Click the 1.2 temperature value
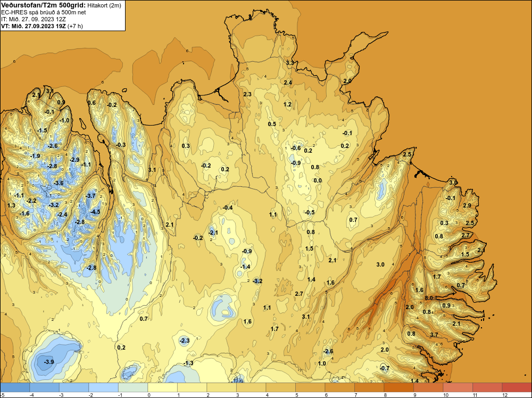The width and height of the screenshot is (532, 398). 287,104
